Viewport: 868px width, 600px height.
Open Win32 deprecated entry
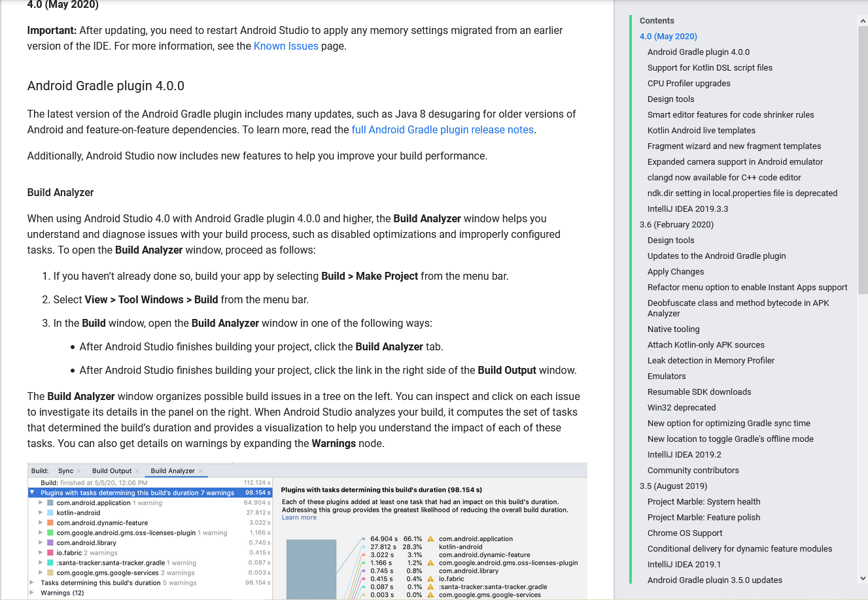682,408
